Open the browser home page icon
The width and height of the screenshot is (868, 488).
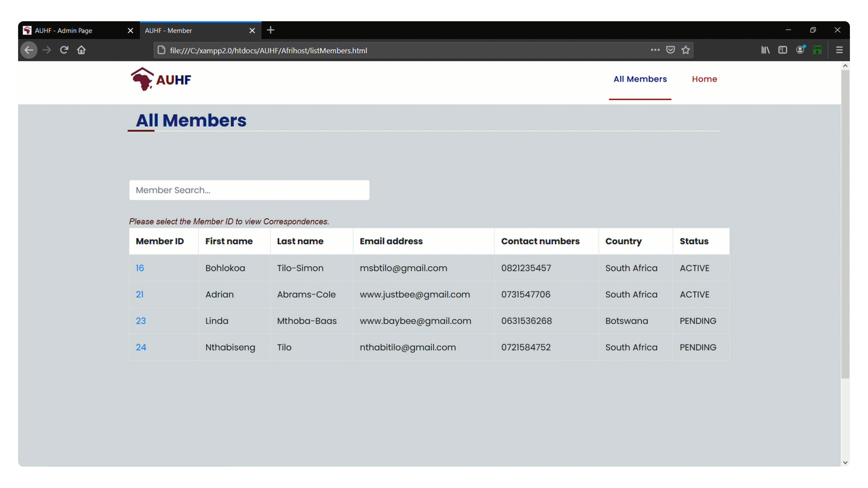coord(81,50)
